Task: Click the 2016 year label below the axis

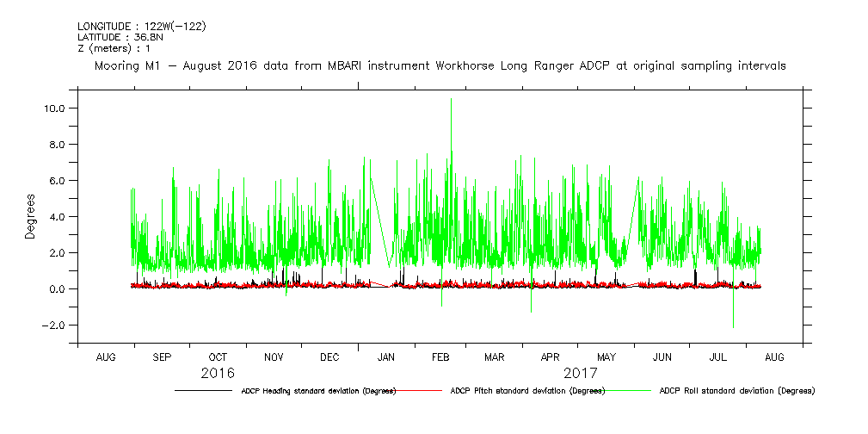Action: [x=217, y=374]
